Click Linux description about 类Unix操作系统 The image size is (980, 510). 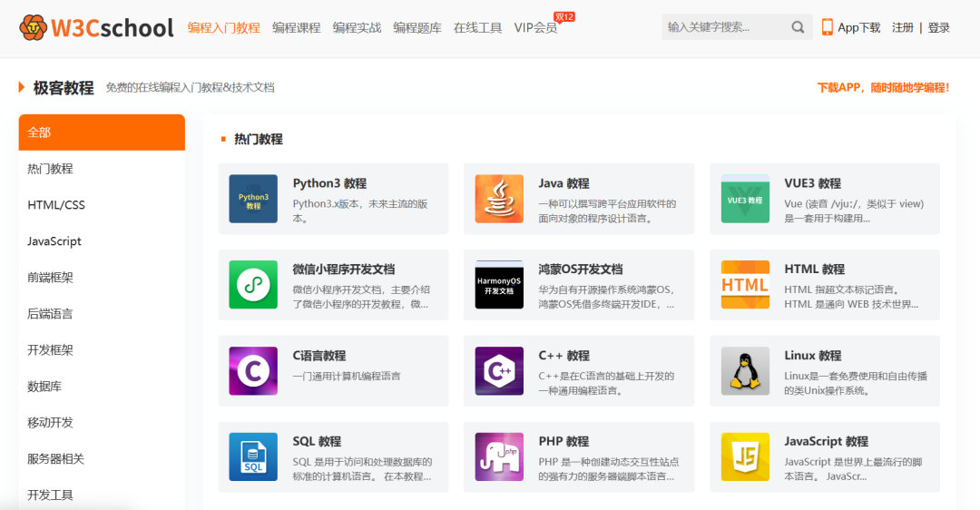856,383
